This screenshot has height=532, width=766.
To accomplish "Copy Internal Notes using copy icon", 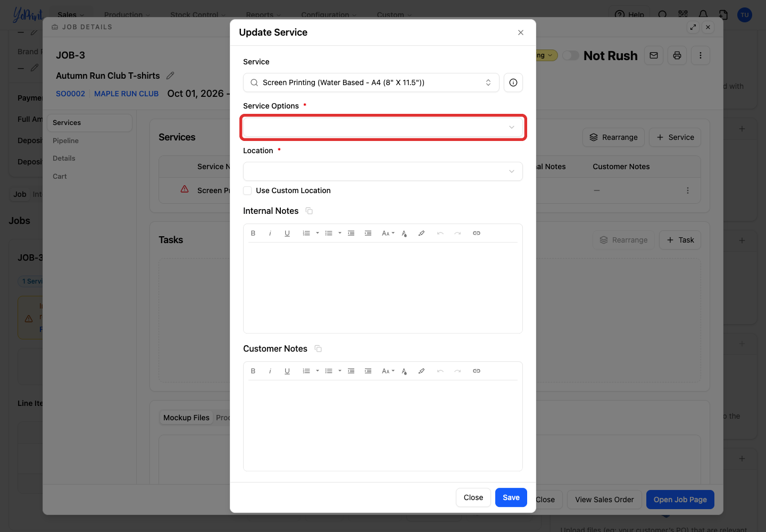I will coord(309,211).
